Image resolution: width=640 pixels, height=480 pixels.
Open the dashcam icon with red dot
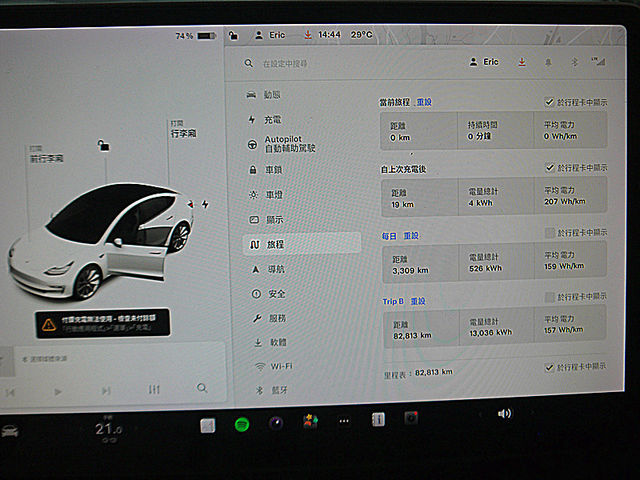click(411, 418)
